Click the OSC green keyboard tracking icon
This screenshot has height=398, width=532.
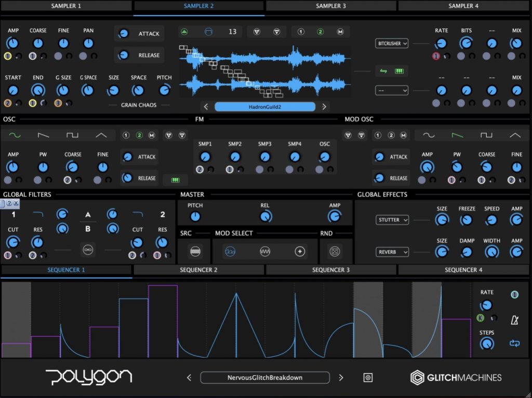point(176,180)
